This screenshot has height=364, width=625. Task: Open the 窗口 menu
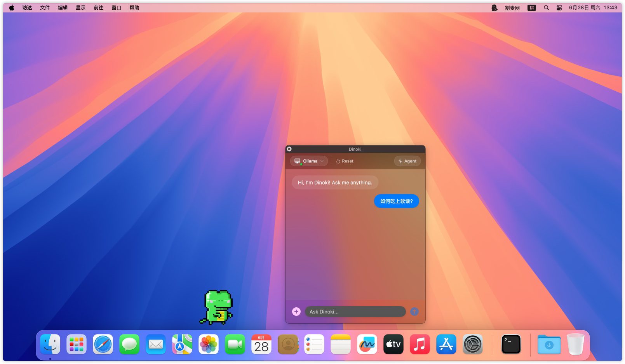tap(117, 8)
